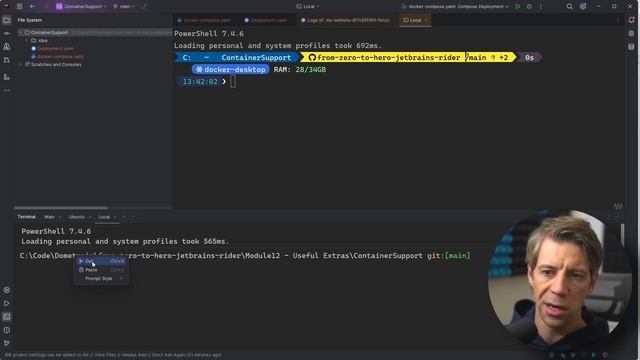This screenshot has height=360, width=640.
Task: Toggle the Terminal tool window icon
Action: 7,317
